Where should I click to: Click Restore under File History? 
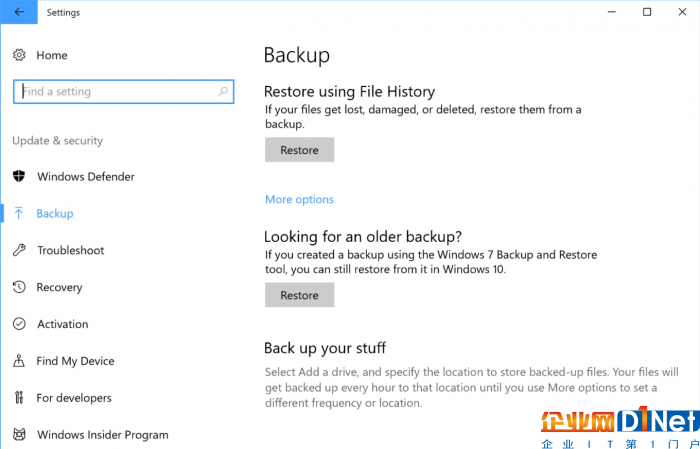300,150
